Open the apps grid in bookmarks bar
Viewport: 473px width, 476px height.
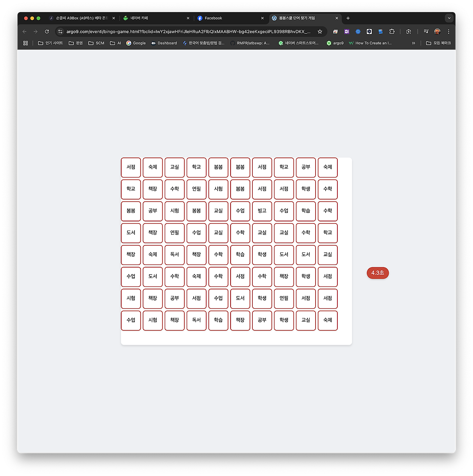(25, 43)
